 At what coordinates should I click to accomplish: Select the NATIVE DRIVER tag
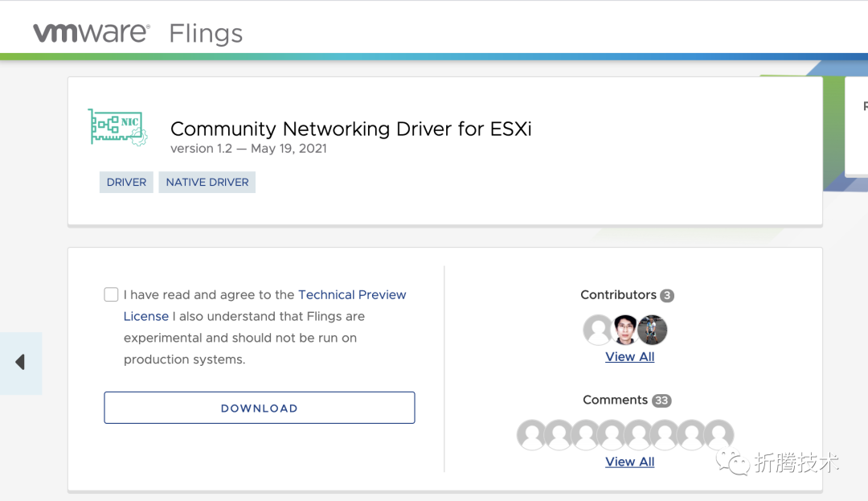(207, 182)
